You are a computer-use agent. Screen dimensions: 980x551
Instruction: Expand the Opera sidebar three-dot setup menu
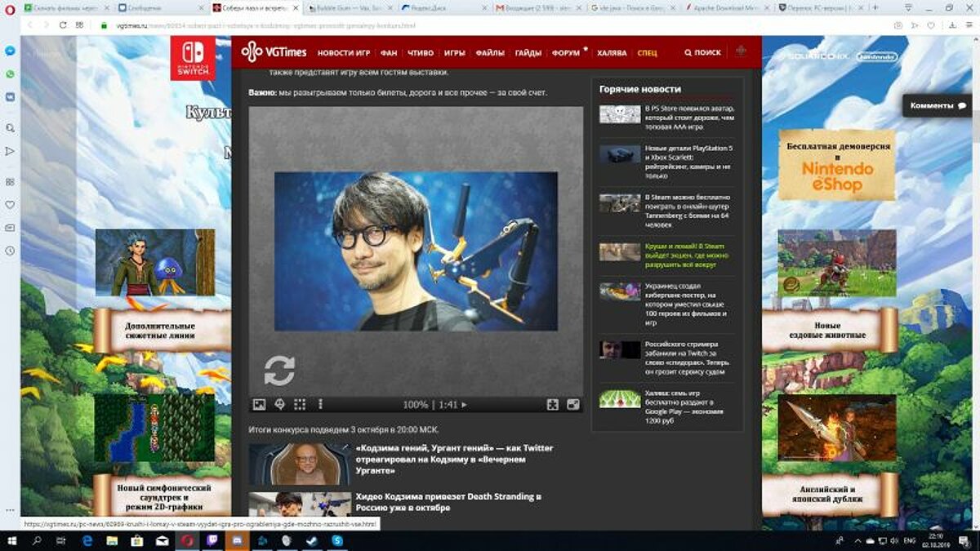click(x=10, y=510)
